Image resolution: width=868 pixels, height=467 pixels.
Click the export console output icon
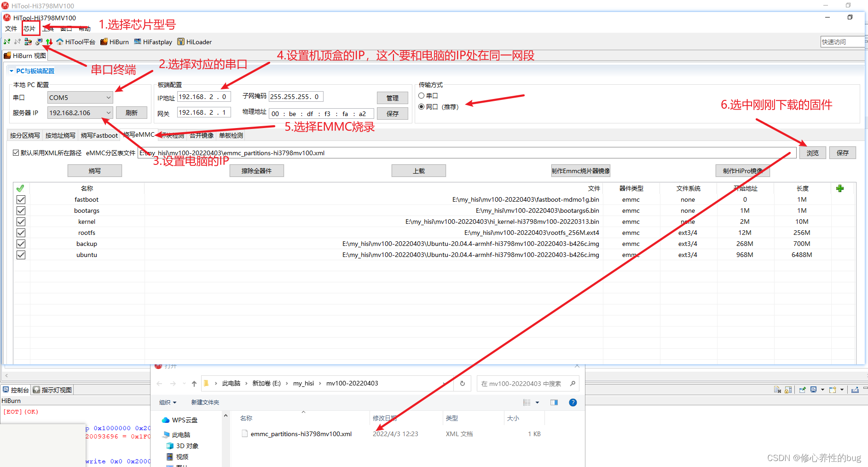click(x=855, y=390)
